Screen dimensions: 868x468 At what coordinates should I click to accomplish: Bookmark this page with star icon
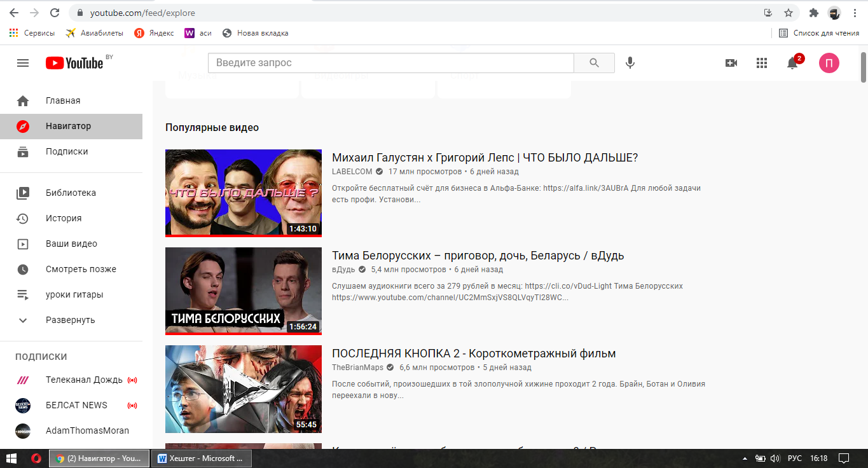tap(789, 13)
